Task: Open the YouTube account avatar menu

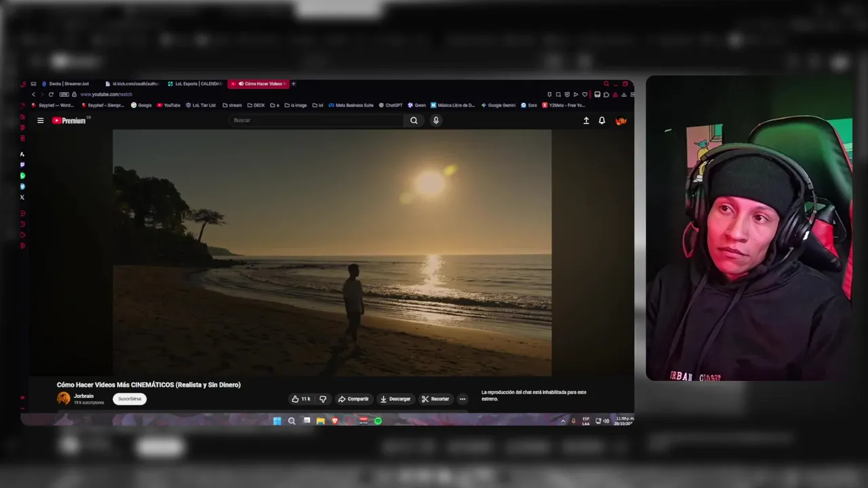Action: pyautogui.click(x=620, y=121)
